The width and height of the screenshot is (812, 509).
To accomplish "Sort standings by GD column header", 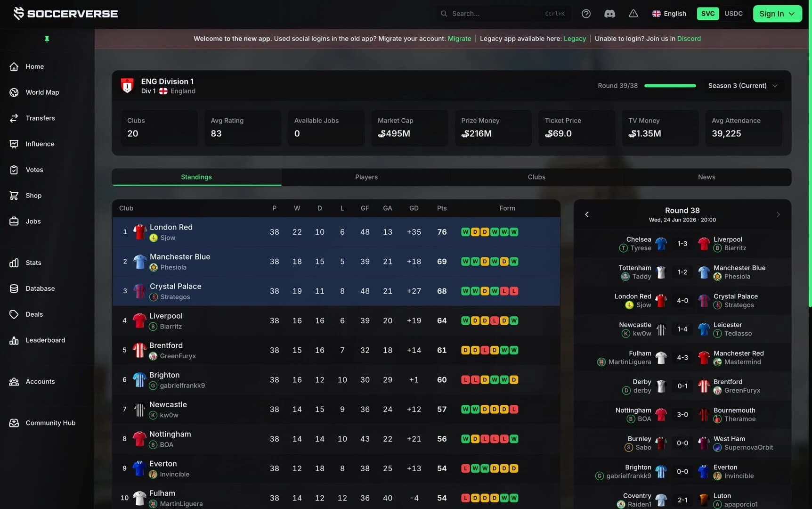I will tap(414, 208).
